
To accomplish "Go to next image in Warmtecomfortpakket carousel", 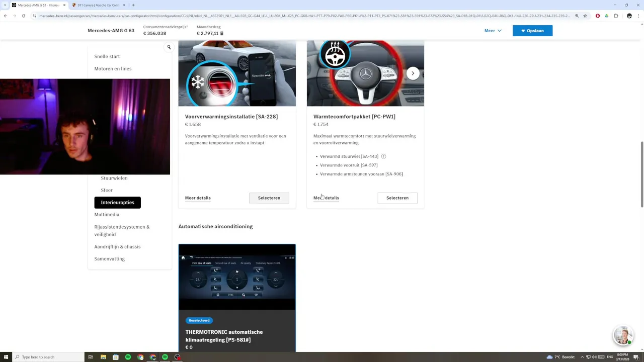I will 413,73.
